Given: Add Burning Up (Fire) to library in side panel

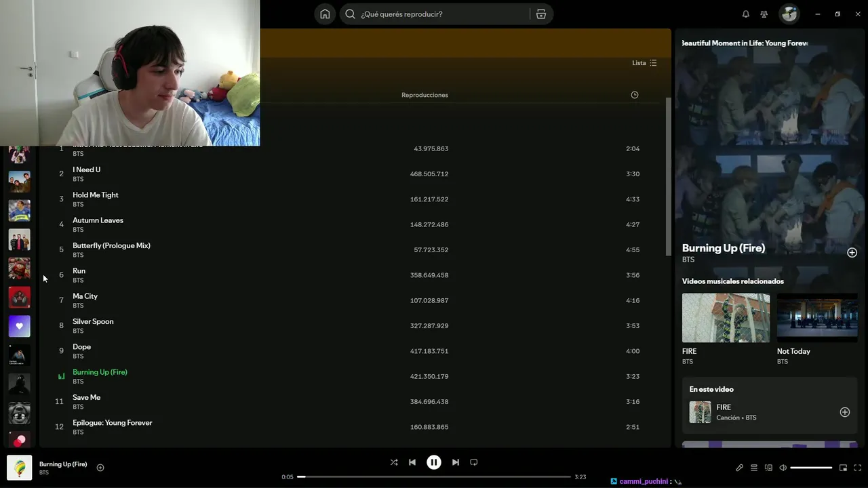Looking at the screenshot, I should 852,252.
